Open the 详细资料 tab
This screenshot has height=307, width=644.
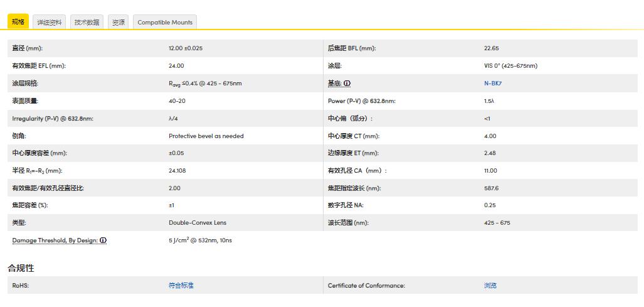pos(50,22)
